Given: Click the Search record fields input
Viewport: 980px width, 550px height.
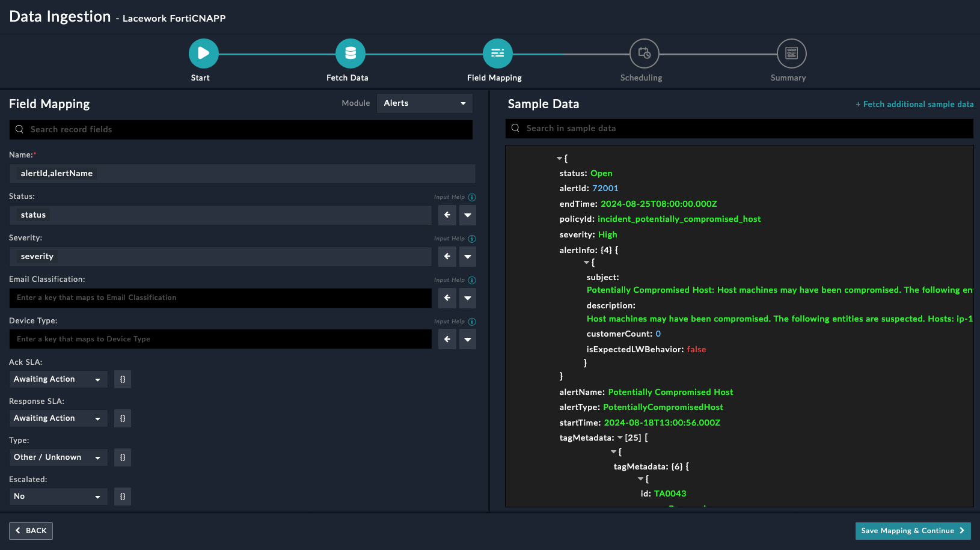Looking at the screenshot, I should tap(240, 130).
